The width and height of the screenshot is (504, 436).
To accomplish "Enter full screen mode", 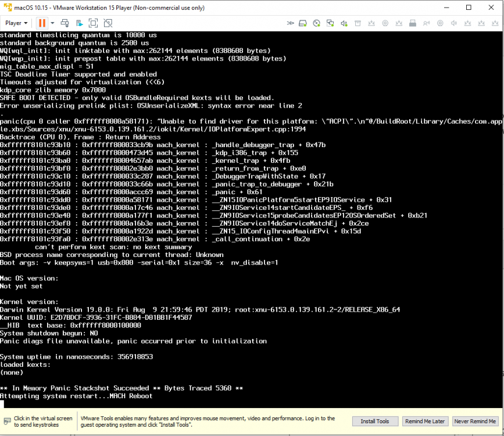I will [x=93, y=23].
